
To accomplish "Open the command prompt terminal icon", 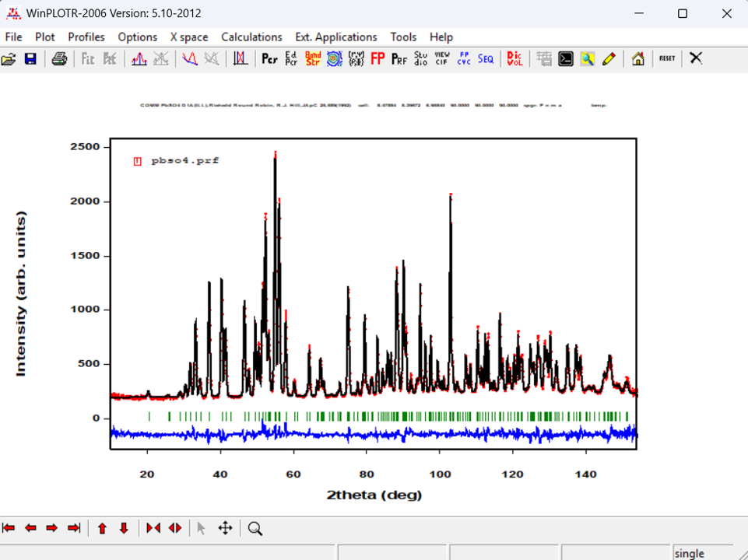I will coord(566,59).
